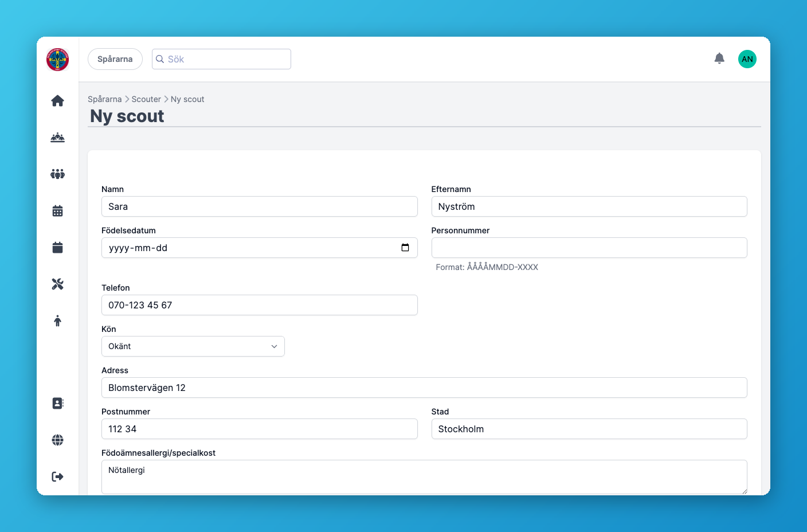
Task: Open the single person icon in sidebar
Action: coord(58,321)
